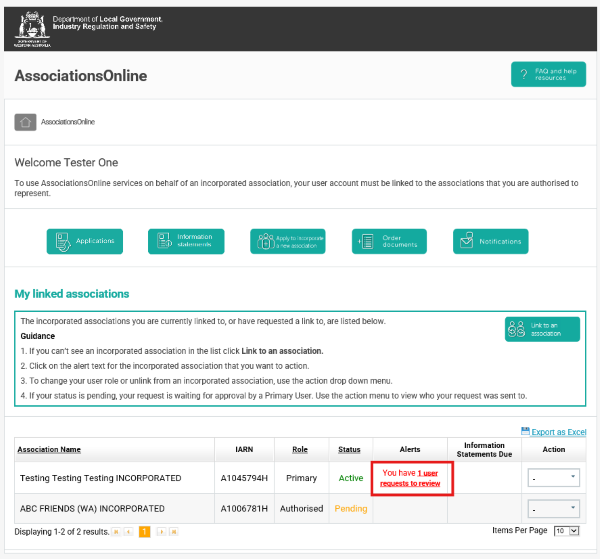The height and width of the screenshot is (559, 600).
Task: Open FAQ and help resources
Action: click(x=548, y=74)
